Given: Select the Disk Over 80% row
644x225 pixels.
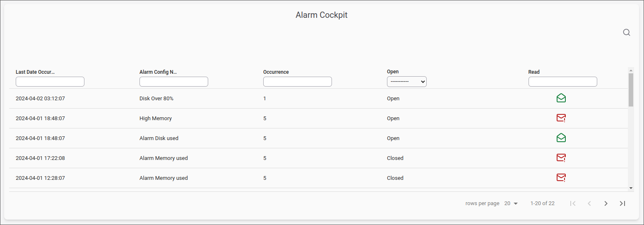Looking at the screenshot, I should click(x=318, y=99).
